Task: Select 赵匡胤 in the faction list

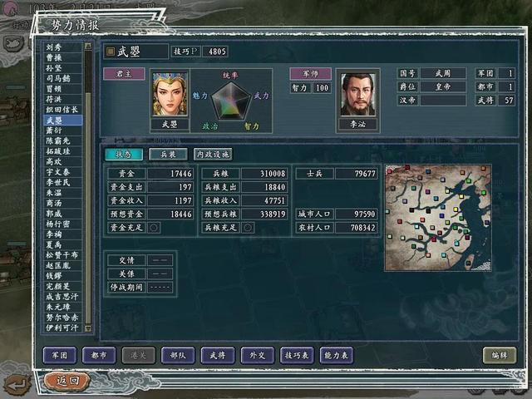Action: (x=63, y=265)
